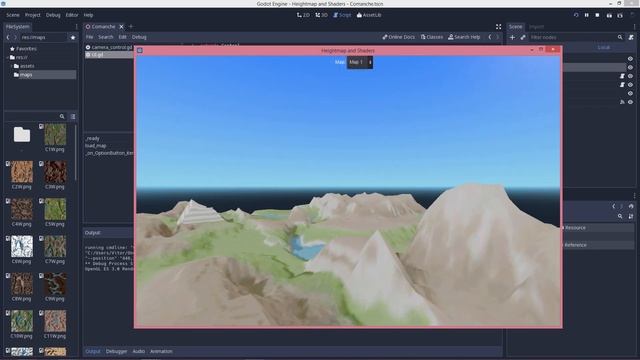
Task: Toggle file list view mode
Action: pos(73,117)
